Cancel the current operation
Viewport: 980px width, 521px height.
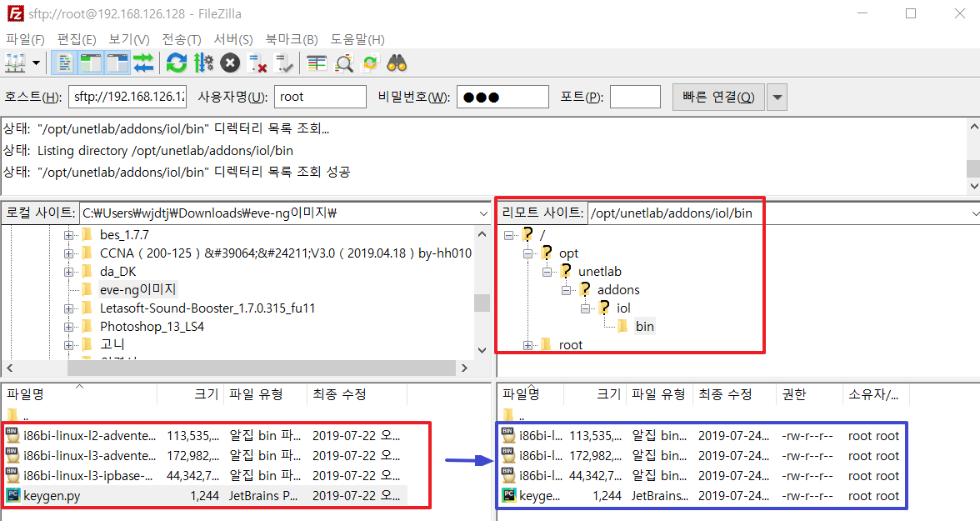pyautogui.click(x=230, y=63)
